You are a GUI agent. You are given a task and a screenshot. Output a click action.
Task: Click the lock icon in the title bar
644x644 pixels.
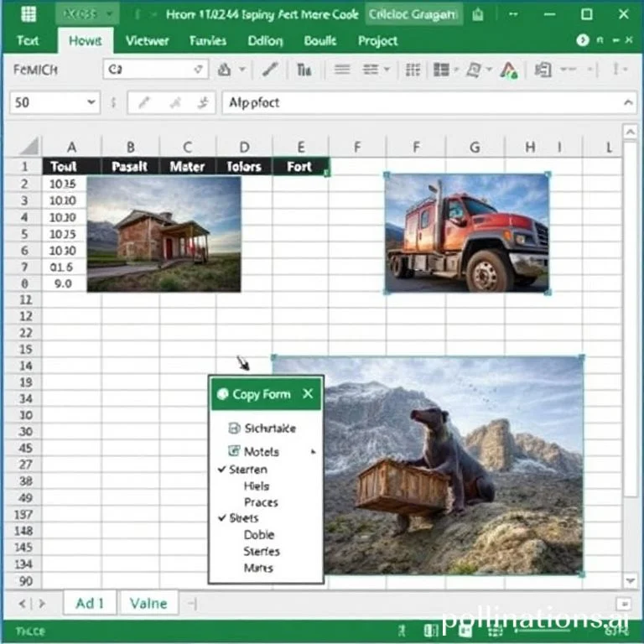tap(477, 14)
